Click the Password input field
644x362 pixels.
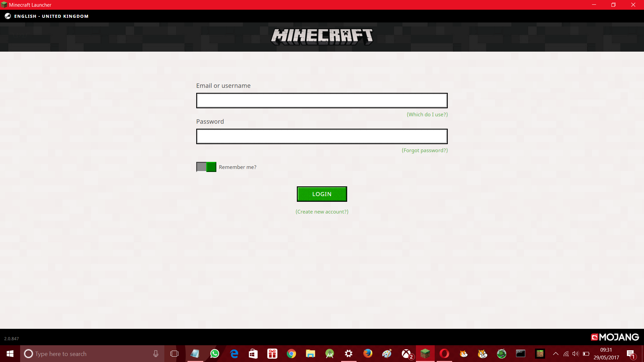pyautogui.click(x=322, y=136)
